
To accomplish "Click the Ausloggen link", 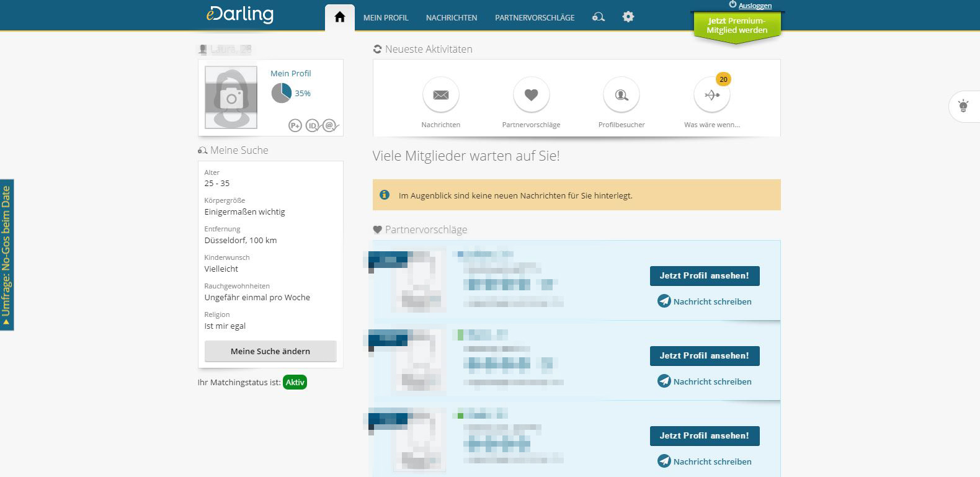I will click(x=755, y=6).
